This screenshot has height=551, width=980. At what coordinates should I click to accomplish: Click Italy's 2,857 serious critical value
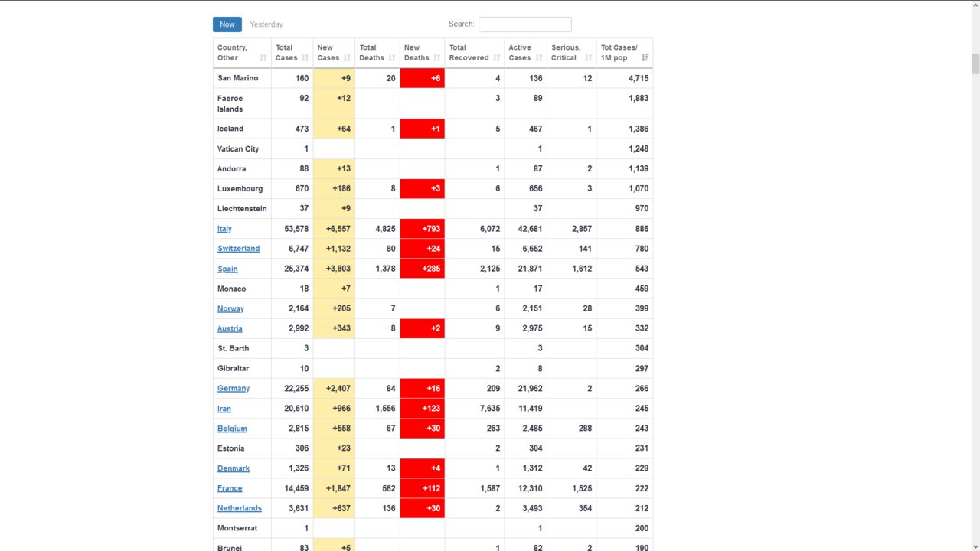[582, 229]
